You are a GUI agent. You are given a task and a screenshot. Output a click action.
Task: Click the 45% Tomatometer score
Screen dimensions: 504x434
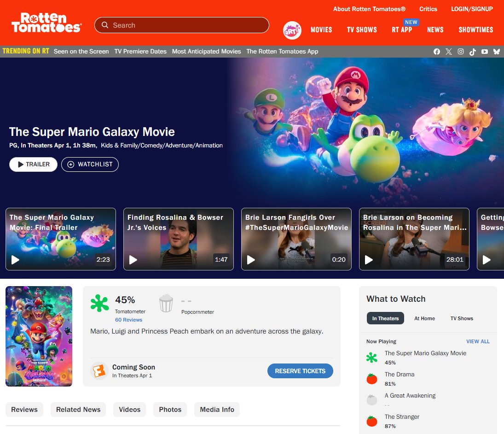pos(125,300)
